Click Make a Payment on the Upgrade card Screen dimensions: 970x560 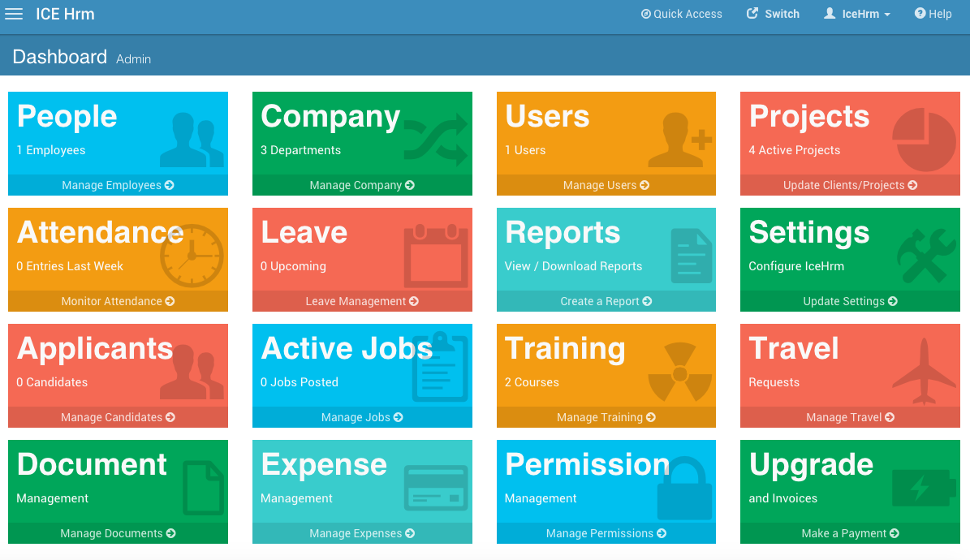click(x=850, y=533)
